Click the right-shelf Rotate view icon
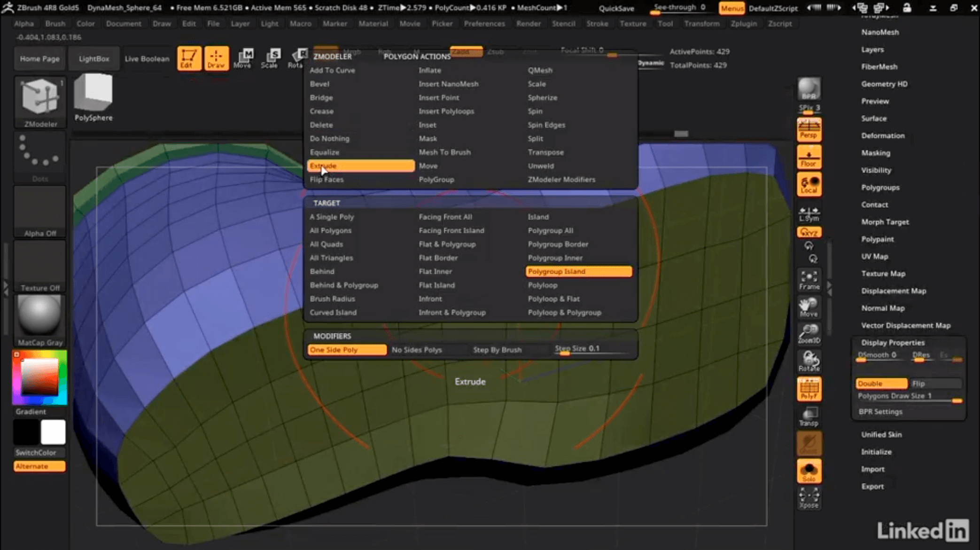The image size is (980, 550). [809, 361]
